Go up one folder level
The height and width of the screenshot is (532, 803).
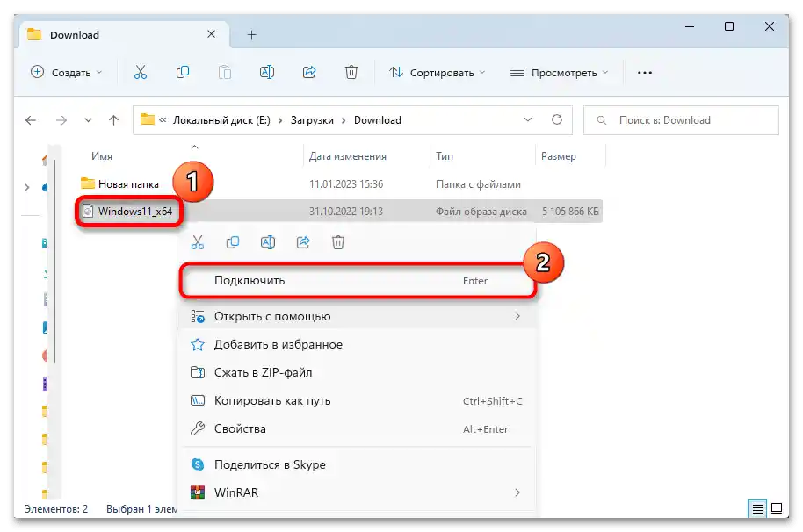[113, 120]
